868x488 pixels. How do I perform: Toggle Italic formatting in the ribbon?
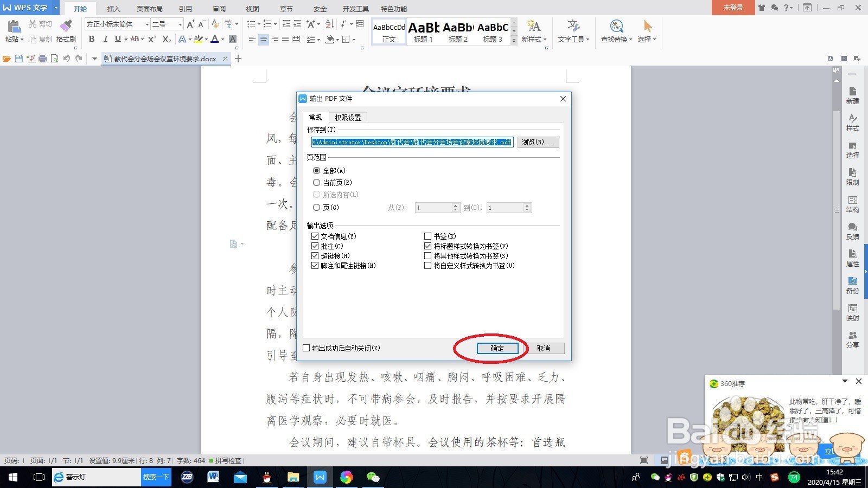(x=105, y=39)
